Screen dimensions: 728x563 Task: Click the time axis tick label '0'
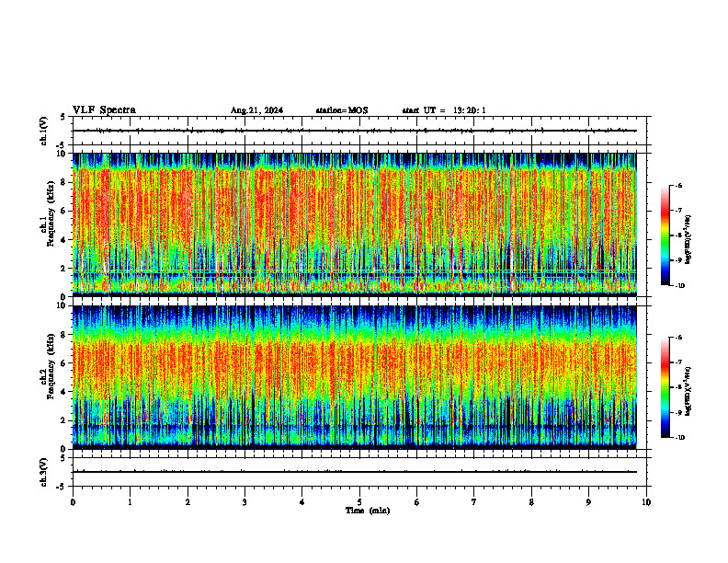[73, 502]
